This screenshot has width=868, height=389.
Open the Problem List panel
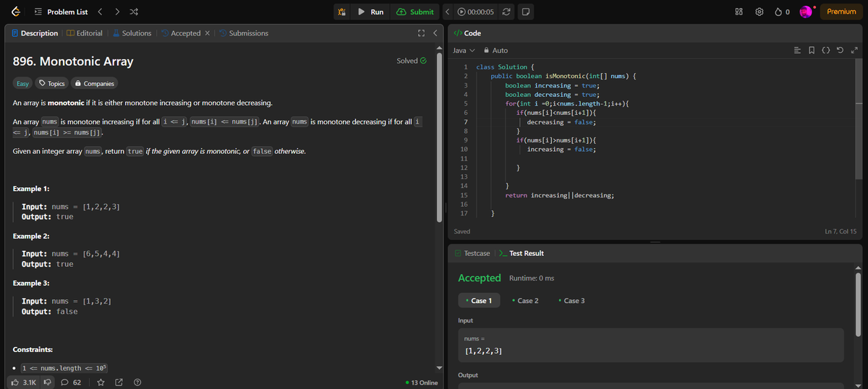(x=61, y=12)
